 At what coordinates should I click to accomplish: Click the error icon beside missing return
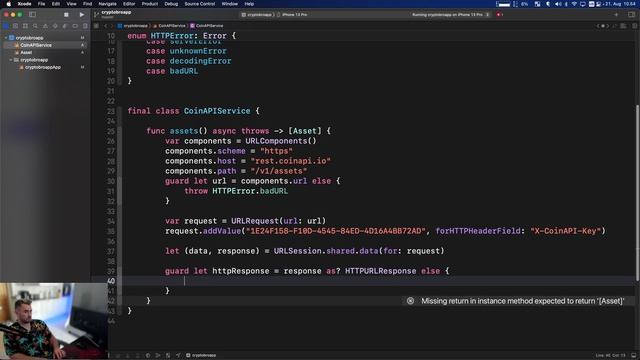pyautogui.click(x=410, y=301)
